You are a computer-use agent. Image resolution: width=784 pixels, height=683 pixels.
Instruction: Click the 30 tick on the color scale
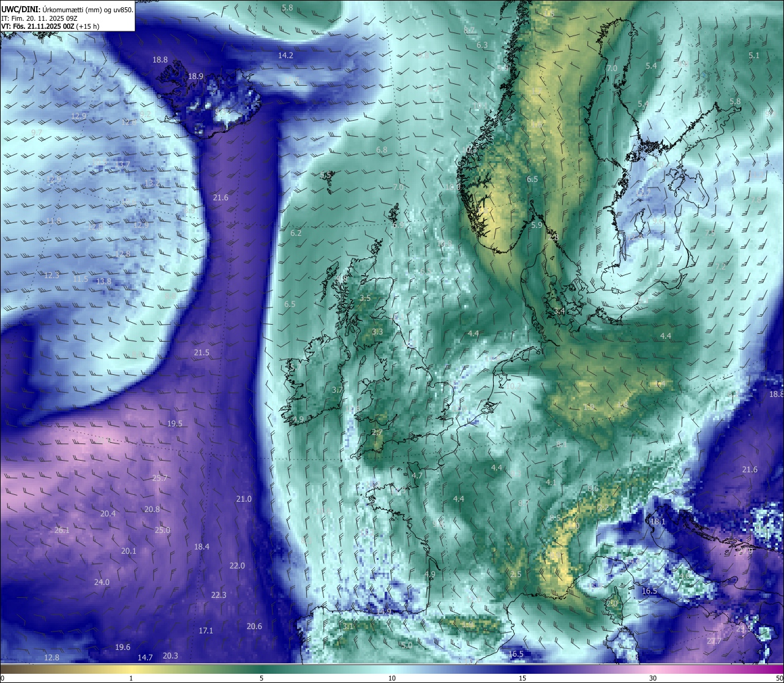coord(653,678)
